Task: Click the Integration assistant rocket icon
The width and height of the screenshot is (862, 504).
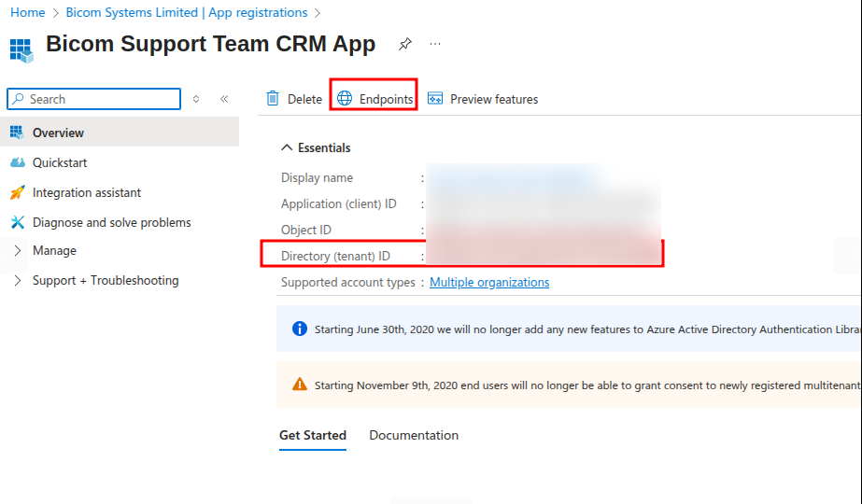Action: 18,192
